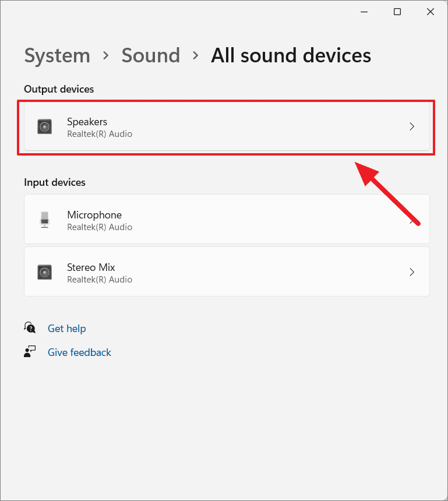Open the Speakers output device settings
The image size is (448, 501).
[226, 126]
